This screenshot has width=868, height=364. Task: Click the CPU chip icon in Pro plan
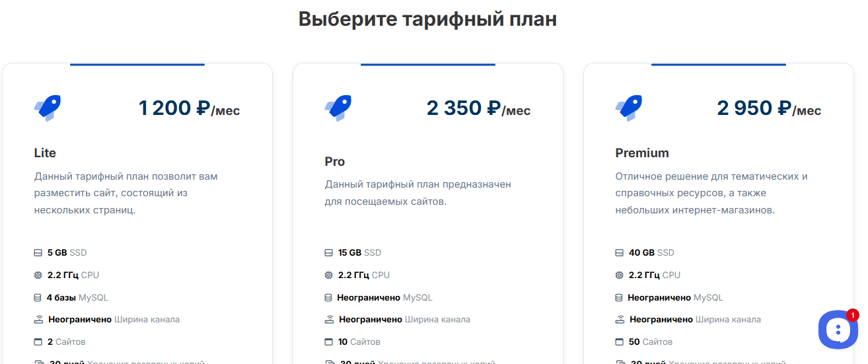(x=329, y=275)
